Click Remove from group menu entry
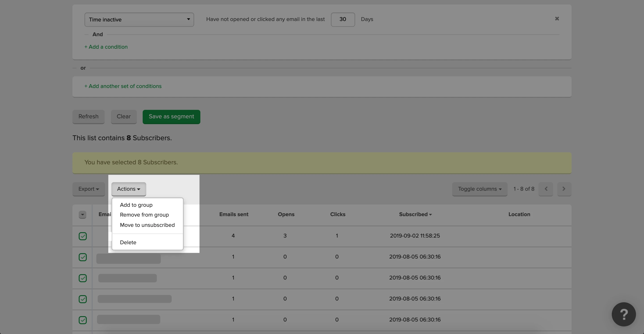The height and width of the screenshot is (334, 644). (144, 215)
